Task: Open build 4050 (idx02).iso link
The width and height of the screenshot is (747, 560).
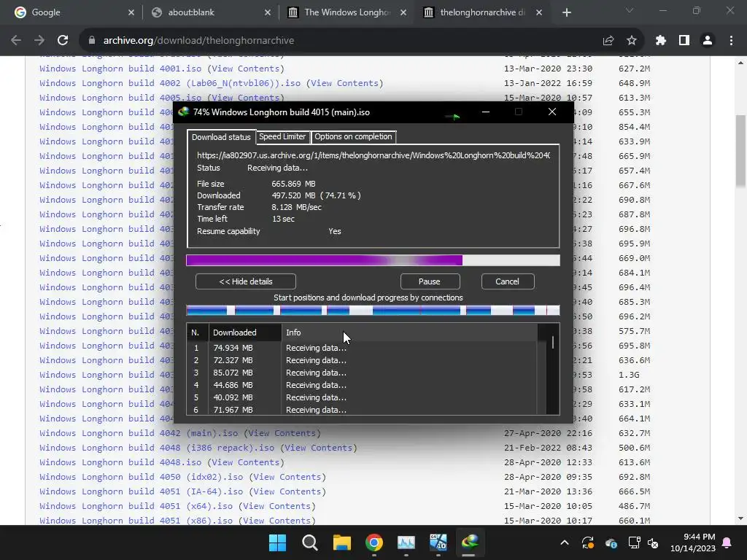Action: [142, 477]
